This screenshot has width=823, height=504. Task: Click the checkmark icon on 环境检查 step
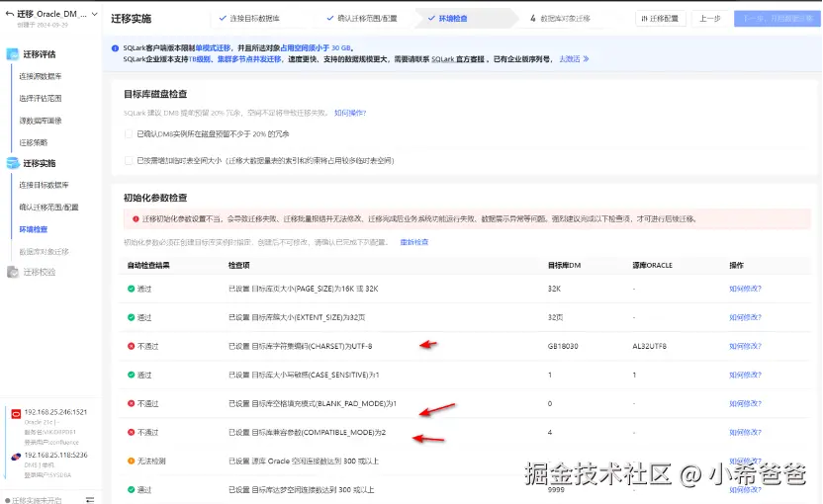coord(431,19)
